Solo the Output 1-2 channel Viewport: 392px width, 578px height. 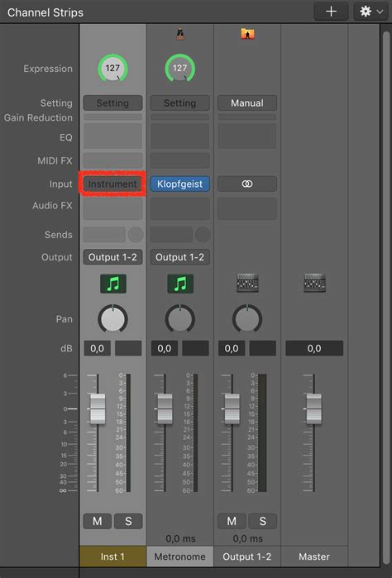coord(262,521)
